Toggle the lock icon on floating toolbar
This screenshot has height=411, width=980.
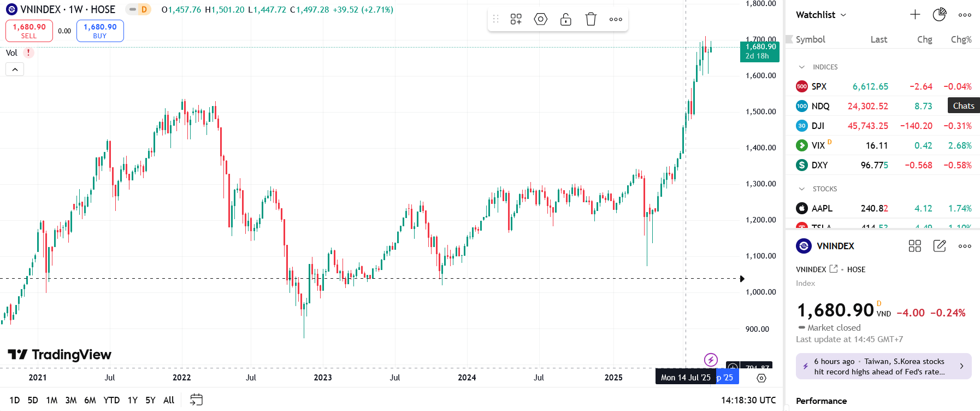566,19
